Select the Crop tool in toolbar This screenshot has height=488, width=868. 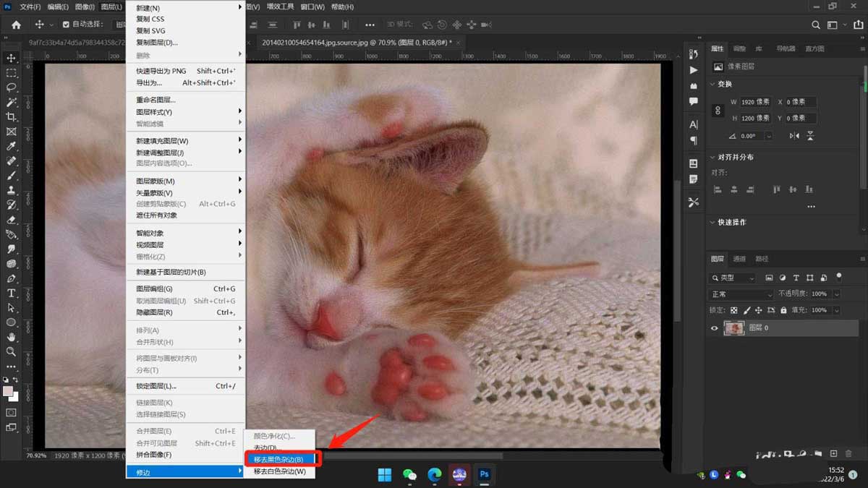coord(12,117)
